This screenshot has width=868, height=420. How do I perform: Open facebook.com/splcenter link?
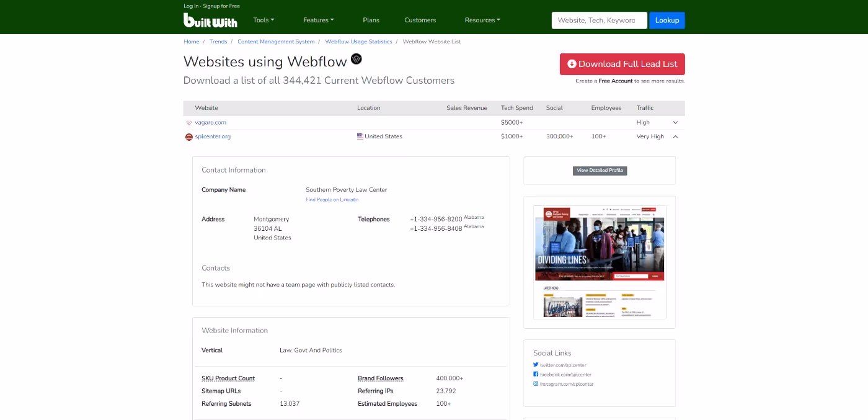click(565, 375)
